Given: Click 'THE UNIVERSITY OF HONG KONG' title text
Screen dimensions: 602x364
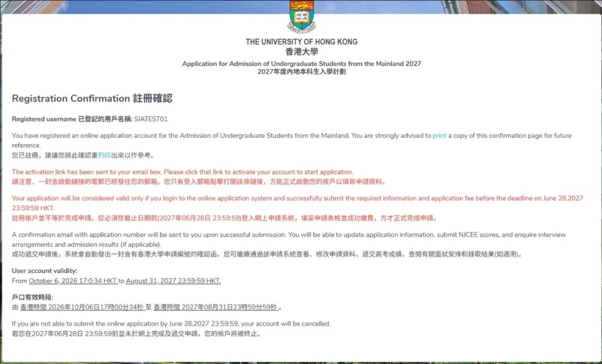Looking at the screenshot, I should (x=302, y=42).
